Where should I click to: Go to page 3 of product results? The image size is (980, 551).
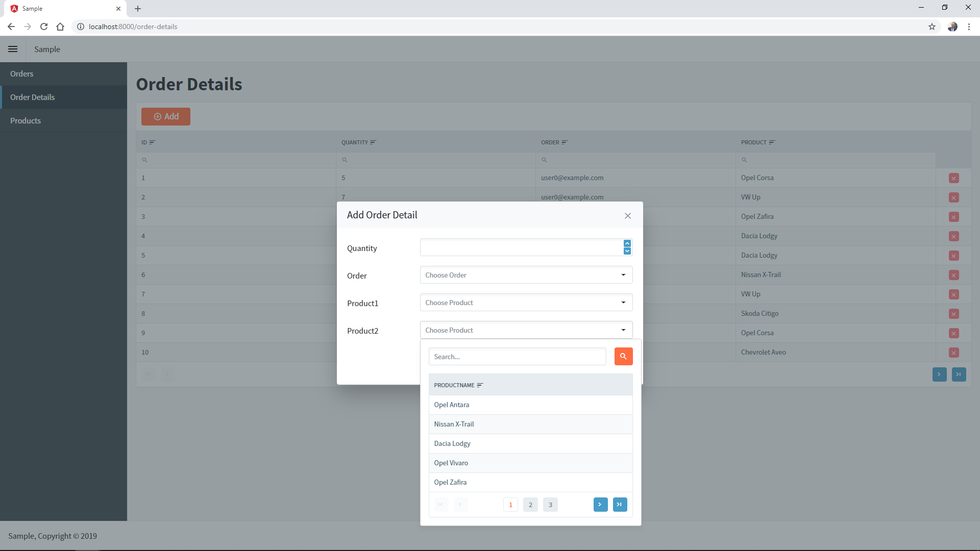click(x=550, y=504)
